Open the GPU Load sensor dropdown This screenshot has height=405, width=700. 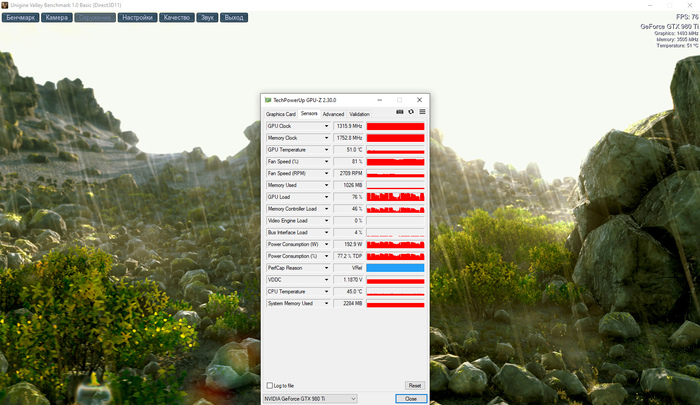[326, 197]
